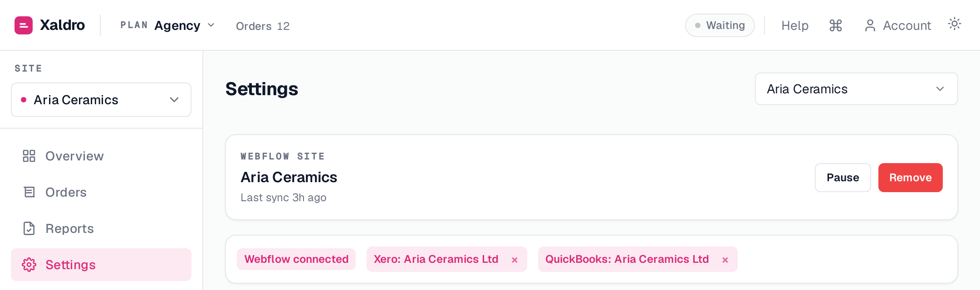Open the Help link

pos(795,25)
